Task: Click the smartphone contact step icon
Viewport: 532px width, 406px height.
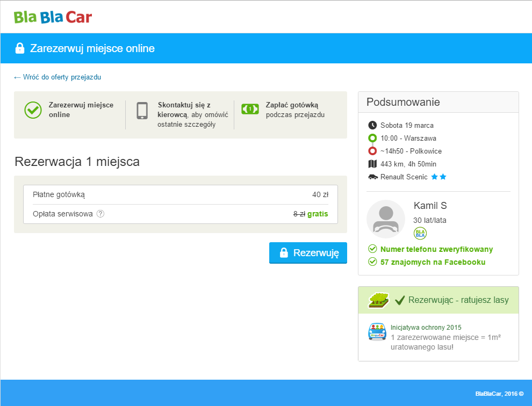Action: point(142,111)
